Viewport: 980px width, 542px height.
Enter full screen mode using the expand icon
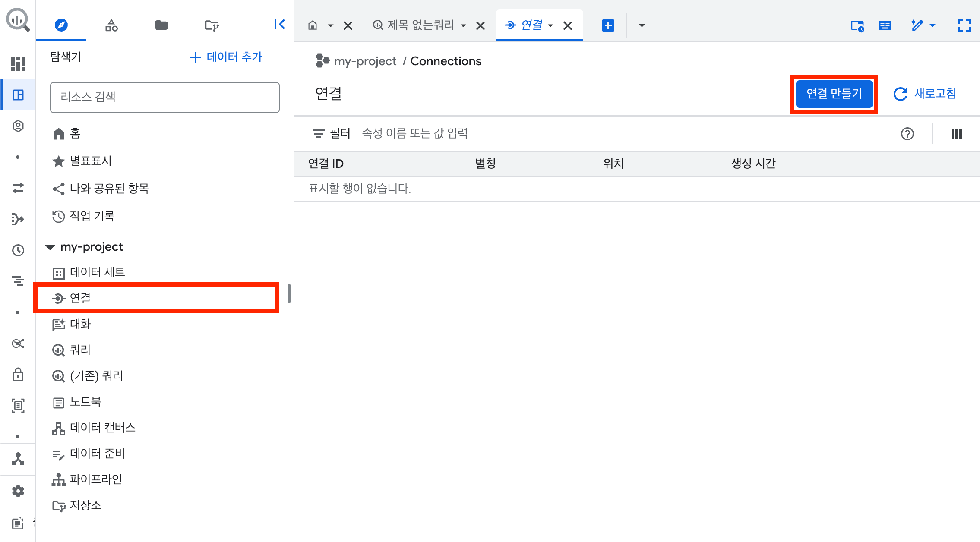(x=964, y=25)
